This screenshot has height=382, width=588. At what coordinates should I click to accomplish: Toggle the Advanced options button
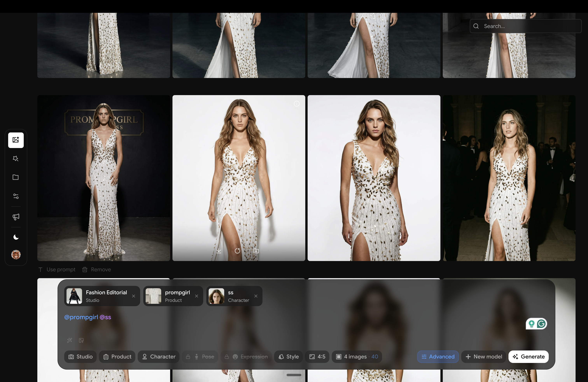437,357
